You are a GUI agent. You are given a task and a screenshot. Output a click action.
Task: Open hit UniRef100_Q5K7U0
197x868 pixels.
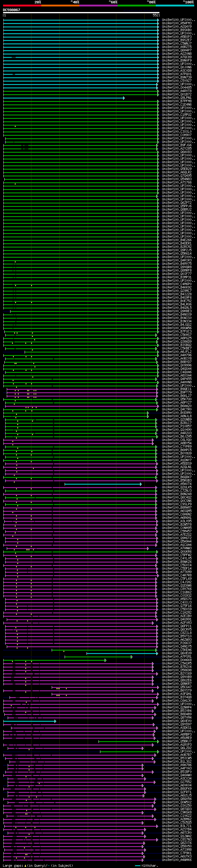click(x=177, y=399)
